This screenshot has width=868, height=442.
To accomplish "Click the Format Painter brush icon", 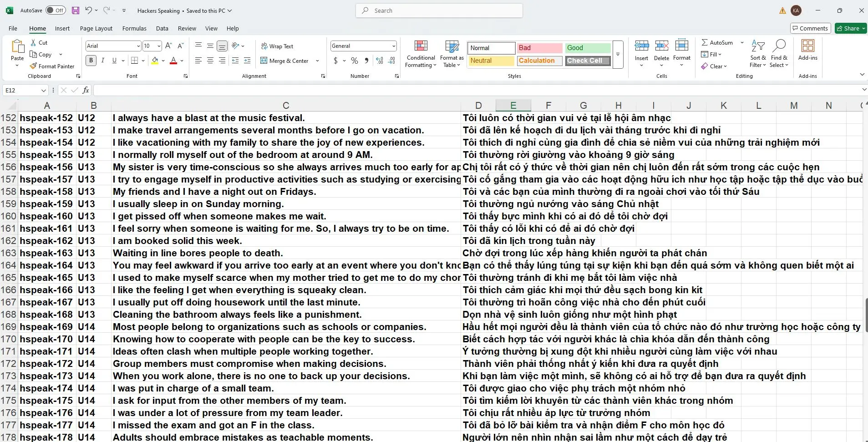I will 33,66.
